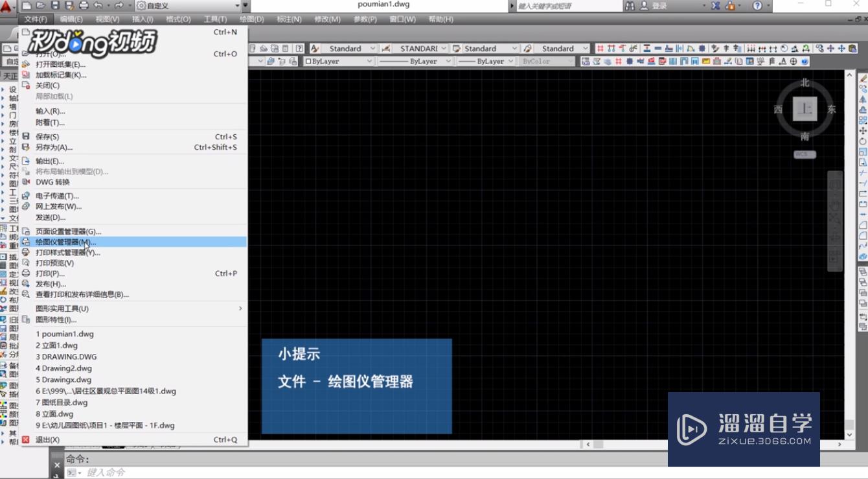Click the Save icon in the Quick Access toolbar

[54, 5]
